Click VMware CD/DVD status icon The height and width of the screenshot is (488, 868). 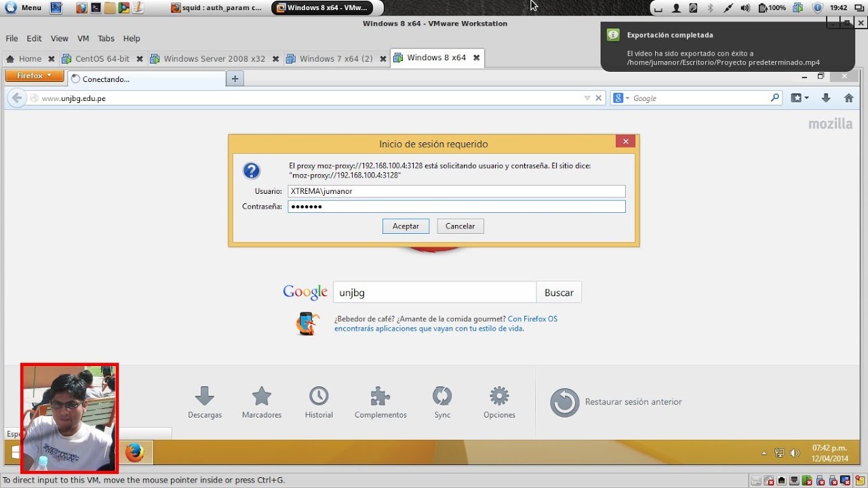pyautogui.click(x=769, y=481)
